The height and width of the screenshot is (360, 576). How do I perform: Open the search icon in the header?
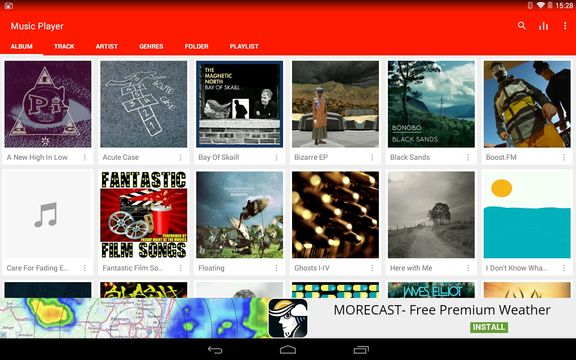pos(522,25)
